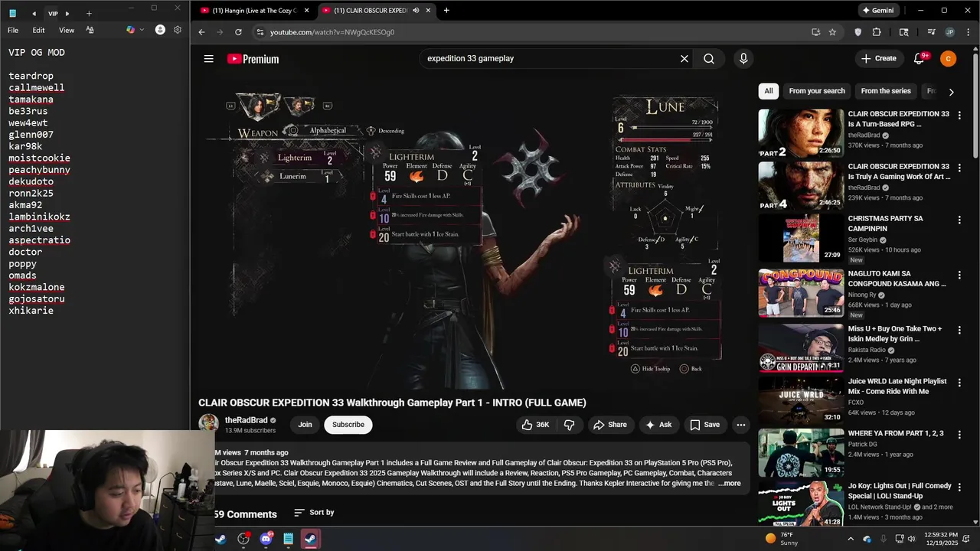
Task: Click the Chrome address bar URL
Action: click(332, 32)
